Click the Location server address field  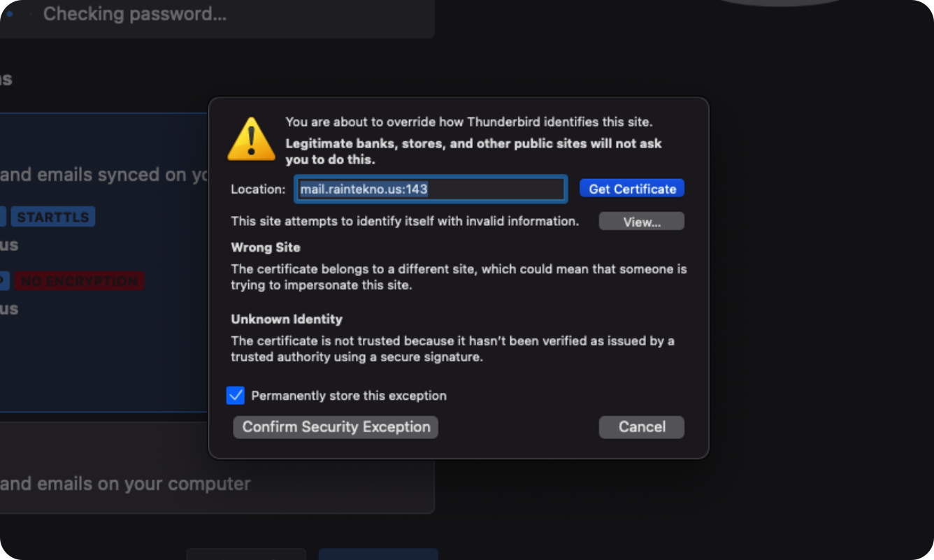tap(430, 189)
